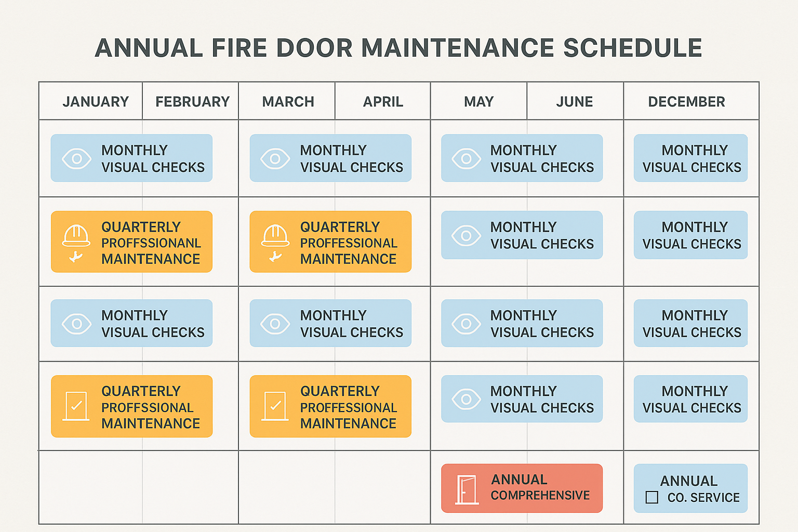
Task: Select the JANUARY column header
Action: point(96,101)
